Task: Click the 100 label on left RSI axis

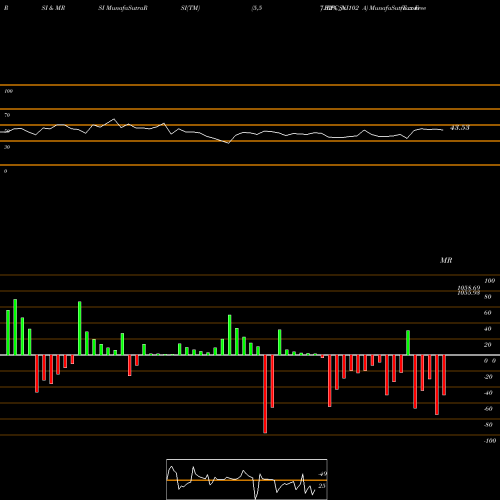Action: click(8, 91)
